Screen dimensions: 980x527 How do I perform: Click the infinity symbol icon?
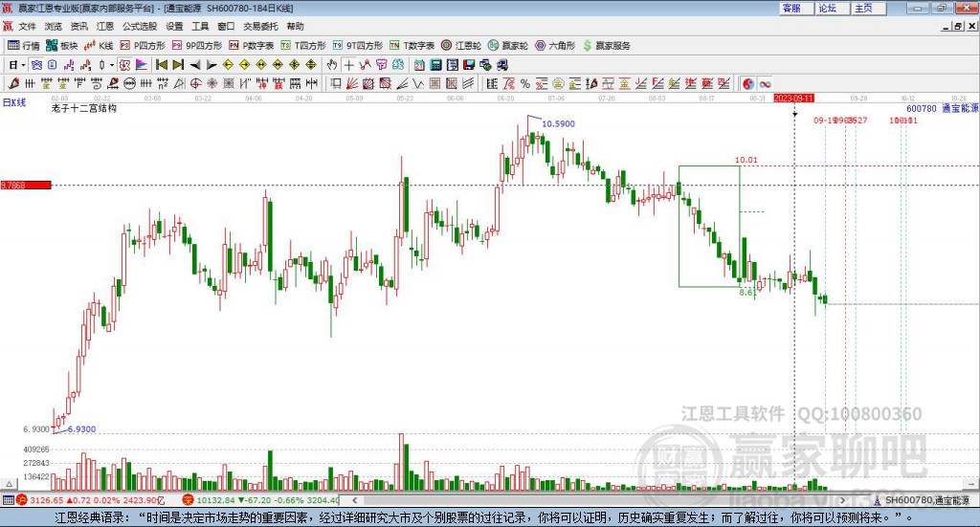point(765,83)
